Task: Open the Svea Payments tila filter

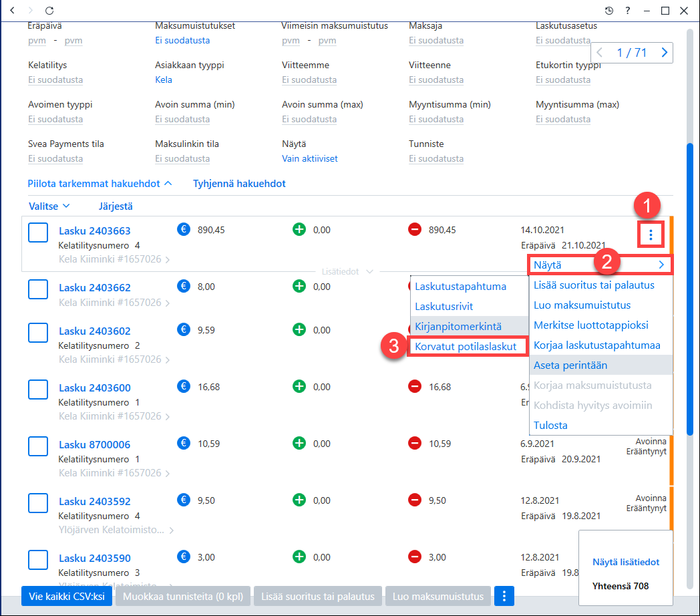Action: (55, 158)
